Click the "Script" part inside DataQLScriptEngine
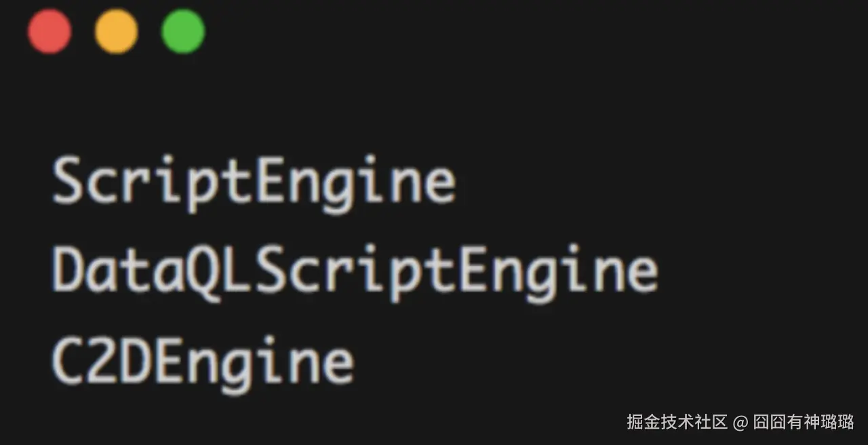 (356, 273)
